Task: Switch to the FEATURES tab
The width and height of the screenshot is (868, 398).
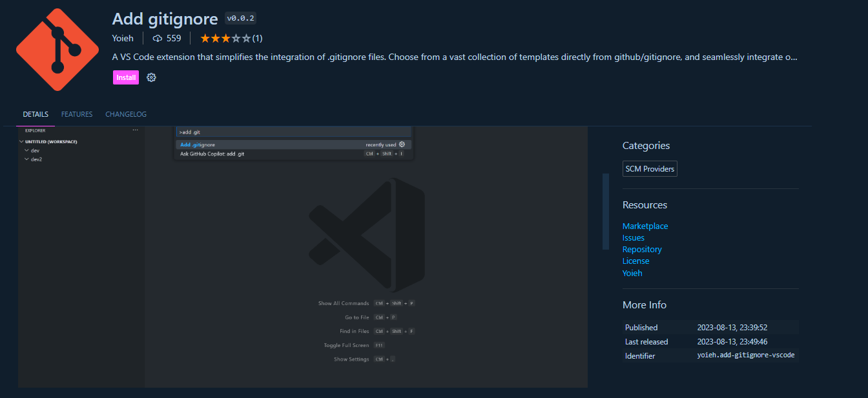Action: [76, 114]
